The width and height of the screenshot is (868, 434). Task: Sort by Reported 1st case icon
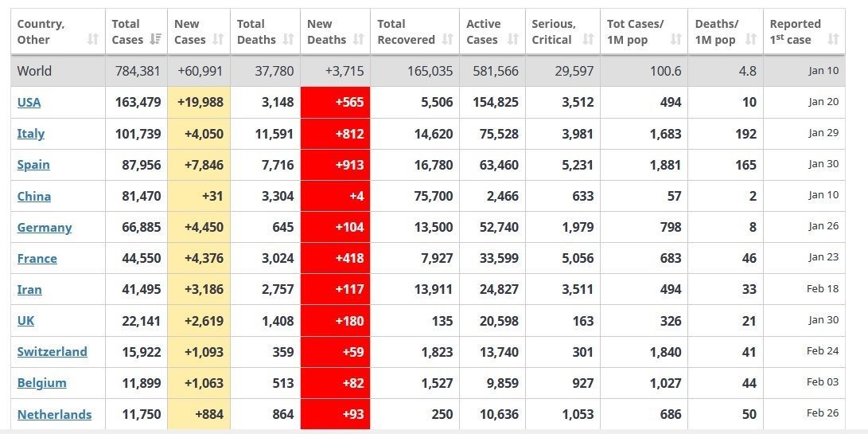[833, 39]
